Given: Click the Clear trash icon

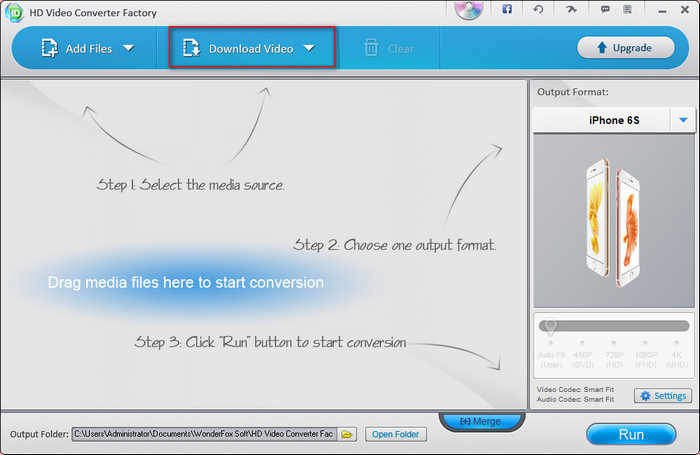Looking at the screenshot, I should [x=371, y=48].
